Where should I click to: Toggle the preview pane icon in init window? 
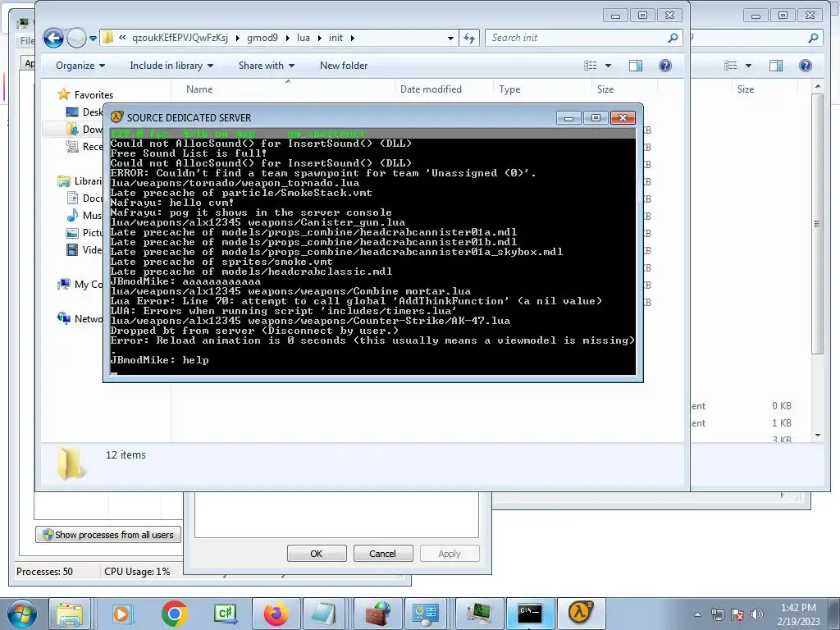pyautogui.click(x=636, y=66)
